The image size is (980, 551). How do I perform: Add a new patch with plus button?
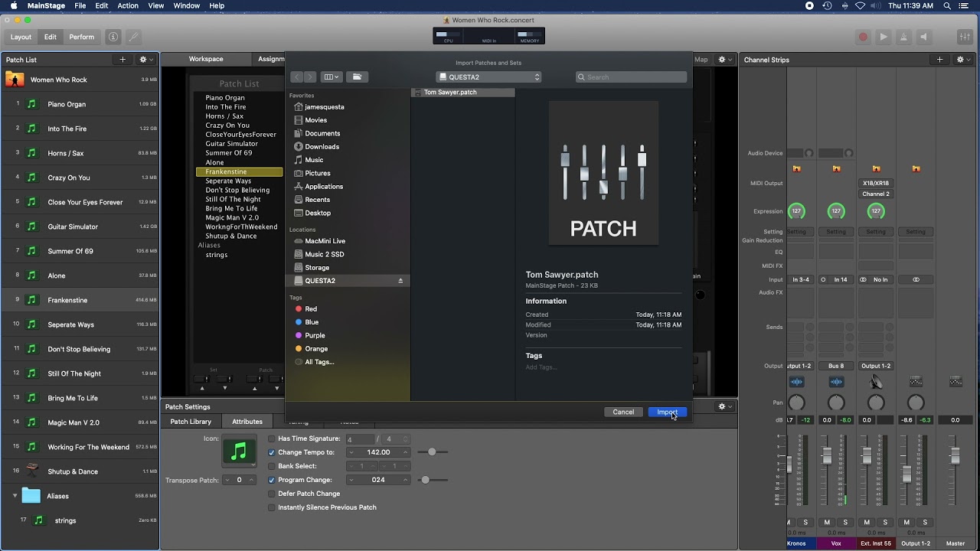(x=122, y=60)
